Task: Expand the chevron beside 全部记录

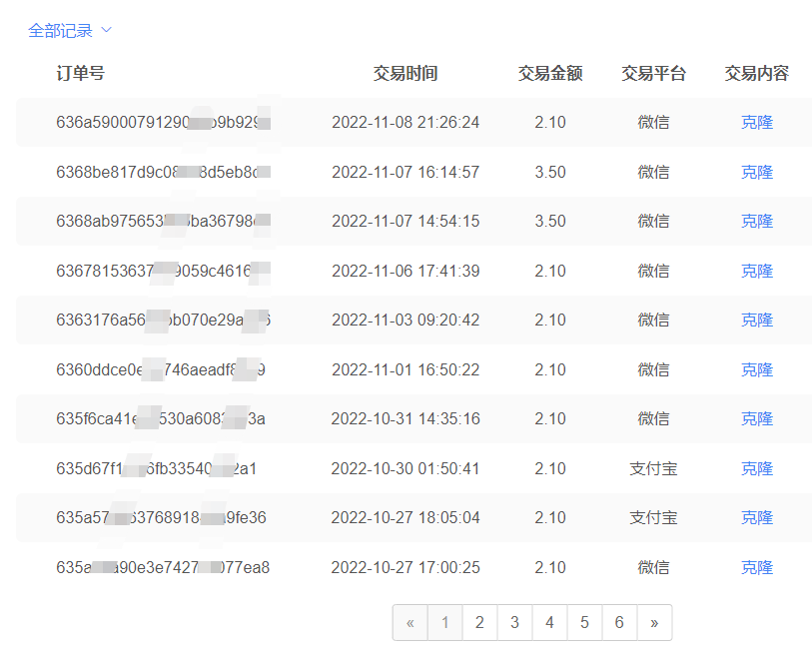Action: (x=108, y=30)
